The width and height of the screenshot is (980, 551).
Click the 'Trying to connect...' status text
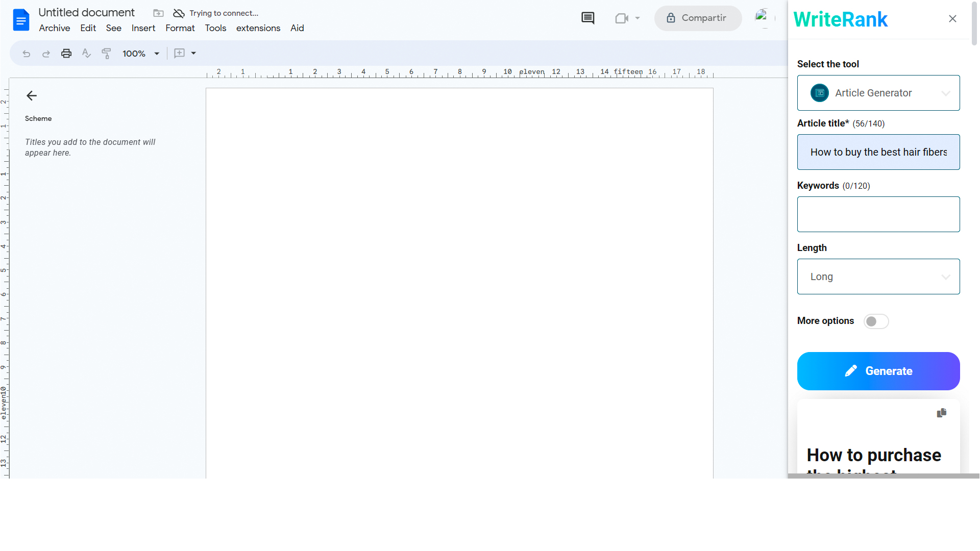224,13
